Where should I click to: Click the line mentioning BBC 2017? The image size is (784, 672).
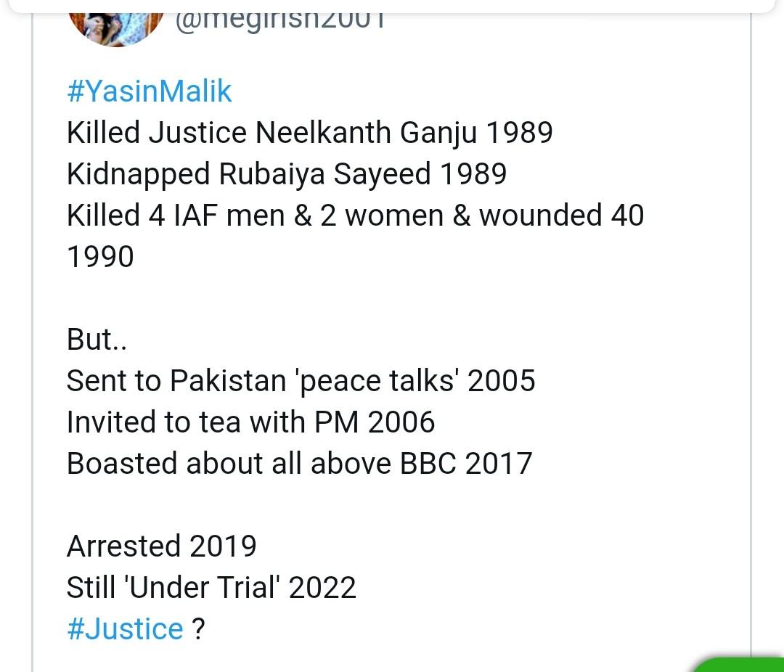click(299, 464)
